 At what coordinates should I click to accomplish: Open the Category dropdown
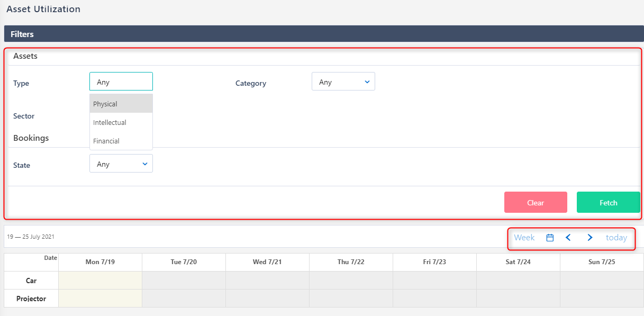(x=343, y=81)
